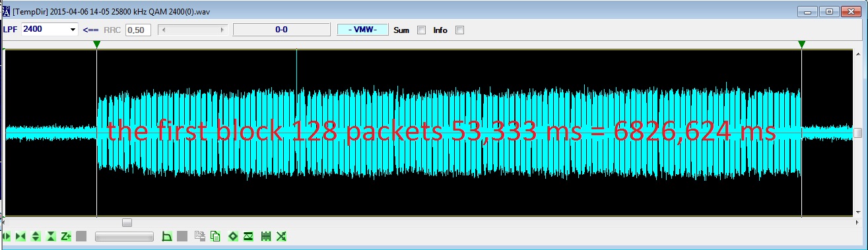Click the vertical grid lines icon
This screenshot has width=868, height=250.
click(266, 236)
